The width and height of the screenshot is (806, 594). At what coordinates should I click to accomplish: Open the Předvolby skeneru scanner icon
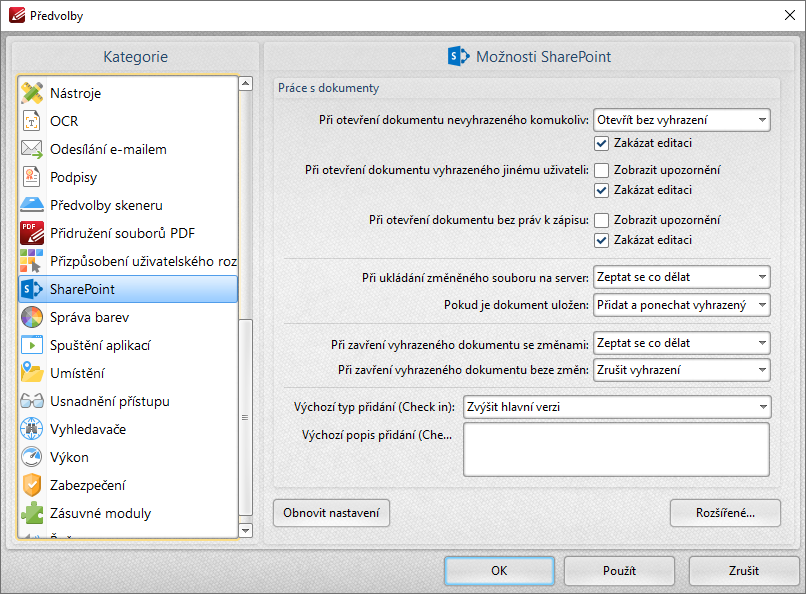[x=32, y=205]
